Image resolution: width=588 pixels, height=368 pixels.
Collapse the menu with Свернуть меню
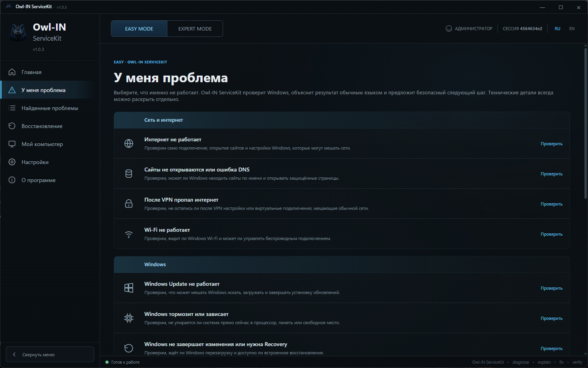click(x=50, y=354)
